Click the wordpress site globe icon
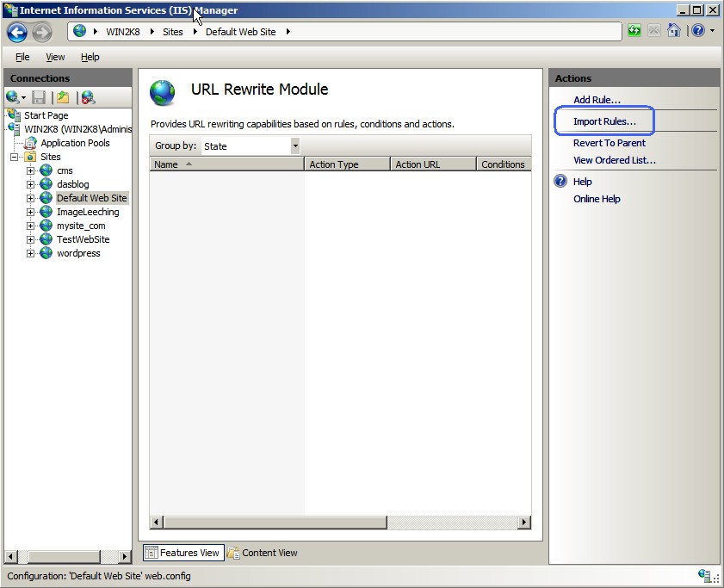The image size is (724, 588). (x=46, y=253)
